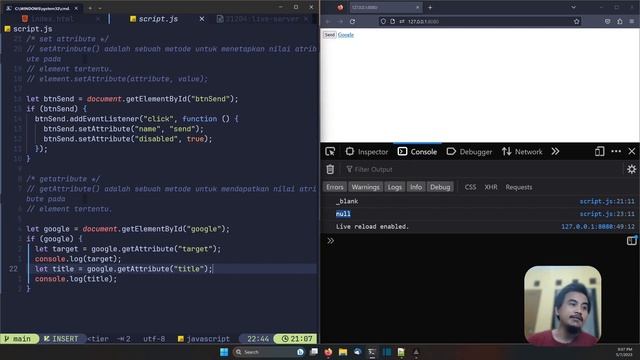Bookmark this page with the star icon
The image size is (640, 360).
[576, 21]
